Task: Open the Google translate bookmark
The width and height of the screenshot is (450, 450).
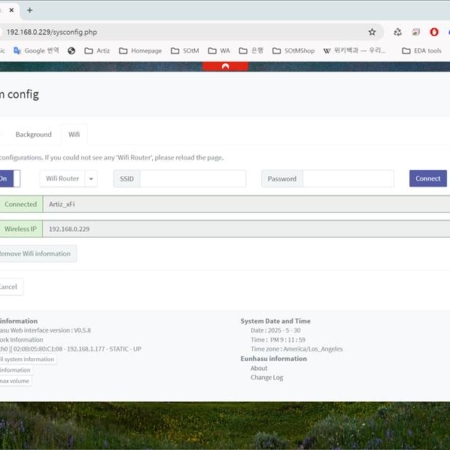Action: pos(36,51)
